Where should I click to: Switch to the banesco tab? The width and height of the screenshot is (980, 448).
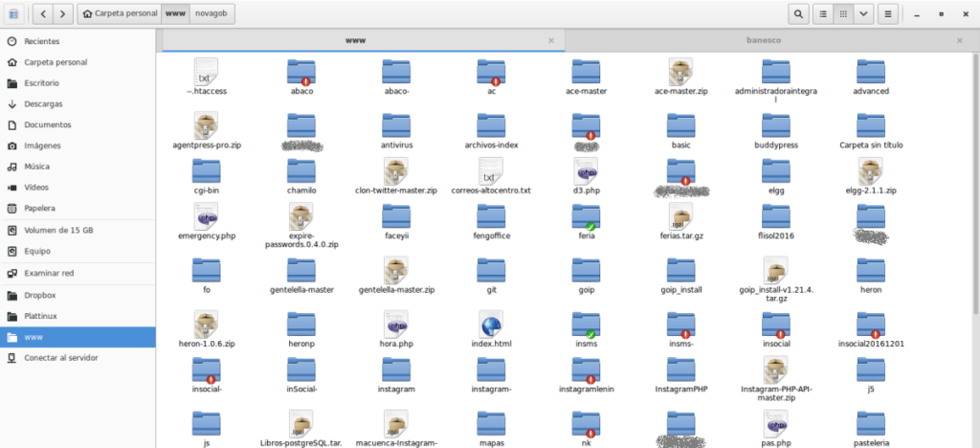click(764, 40)
